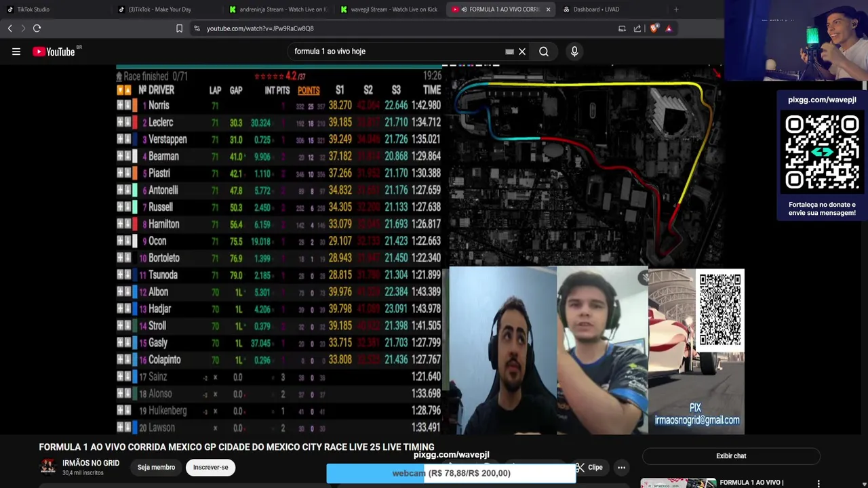Click the Leclerc driver name
868x488 pixels.
pos(161,123)
